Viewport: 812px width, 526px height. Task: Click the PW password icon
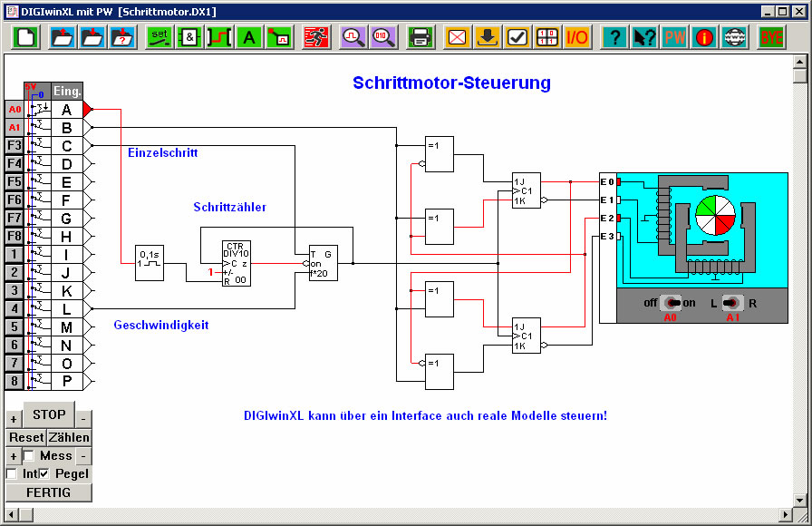pos(674,37)
